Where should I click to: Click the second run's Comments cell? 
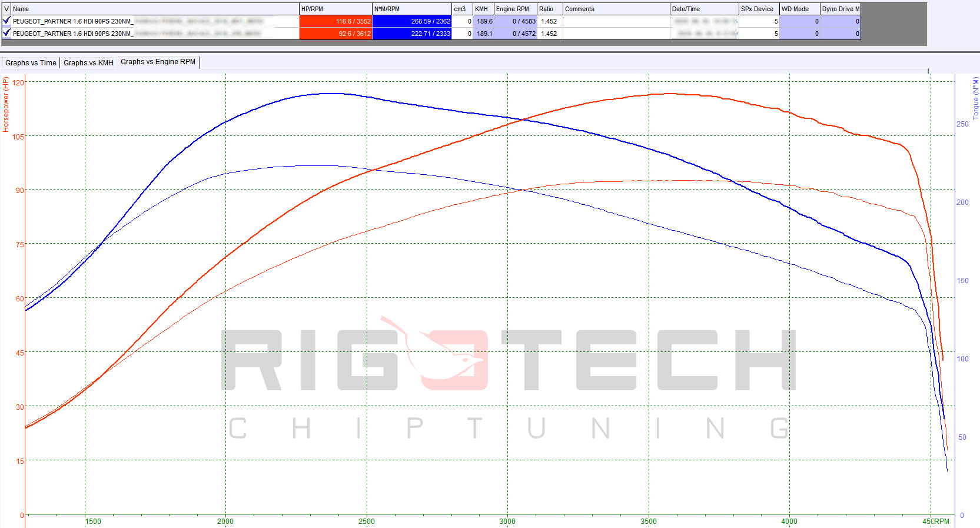coord(617,34)
